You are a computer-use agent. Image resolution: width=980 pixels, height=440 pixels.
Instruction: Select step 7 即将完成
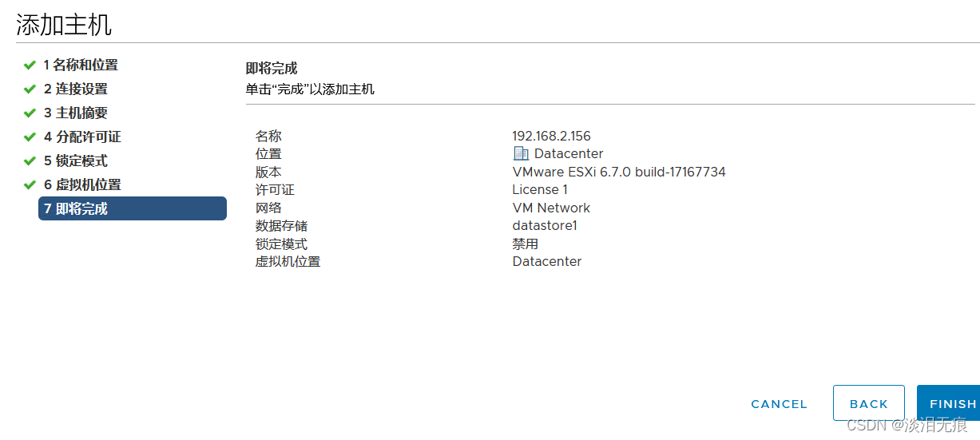[133, 208]
